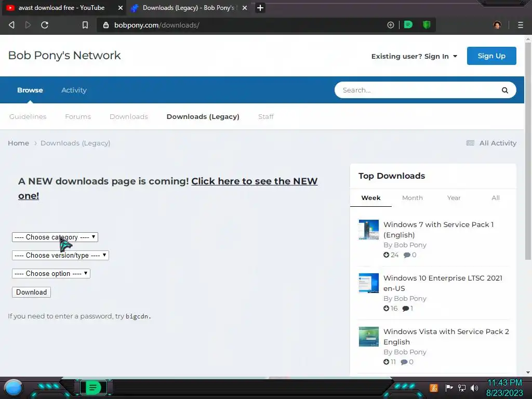The width and height of the screenshot is (532, 399).
Task: Select the Activity tab
Action: 74,90
